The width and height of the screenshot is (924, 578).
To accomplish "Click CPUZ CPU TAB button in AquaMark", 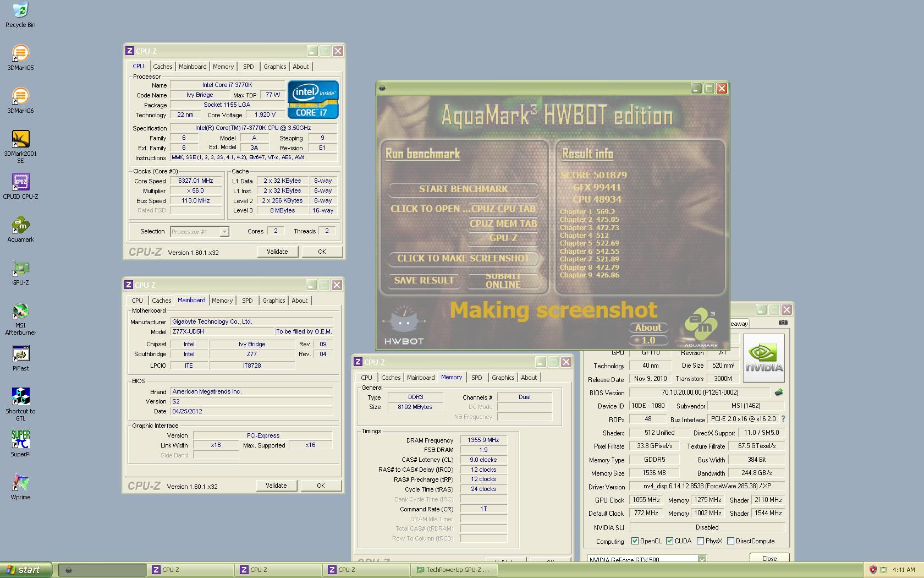I will [x=503, y=209].
